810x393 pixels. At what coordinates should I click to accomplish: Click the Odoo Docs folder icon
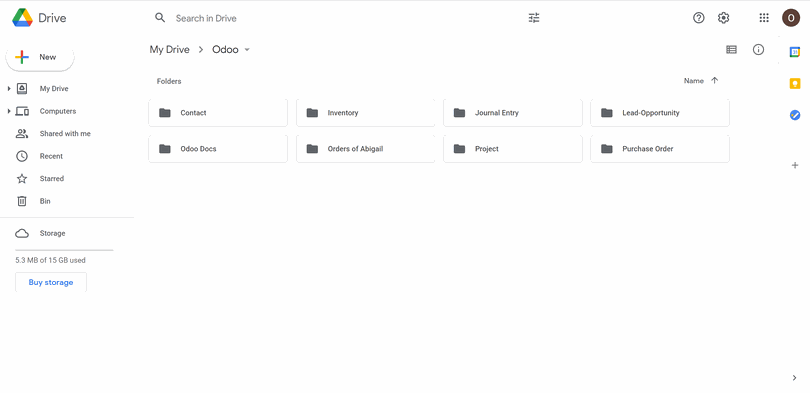pos(165,149)
